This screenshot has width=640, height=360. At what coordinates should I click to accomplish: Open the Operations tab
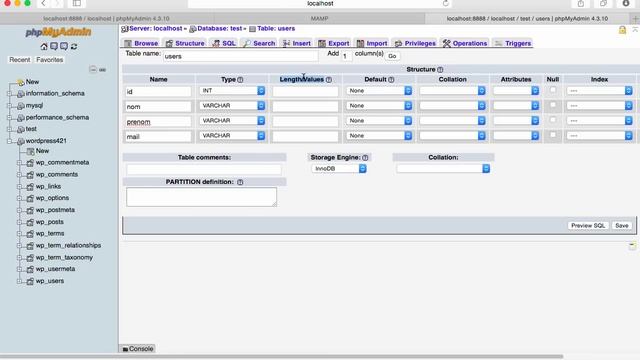tap(465, 43)
